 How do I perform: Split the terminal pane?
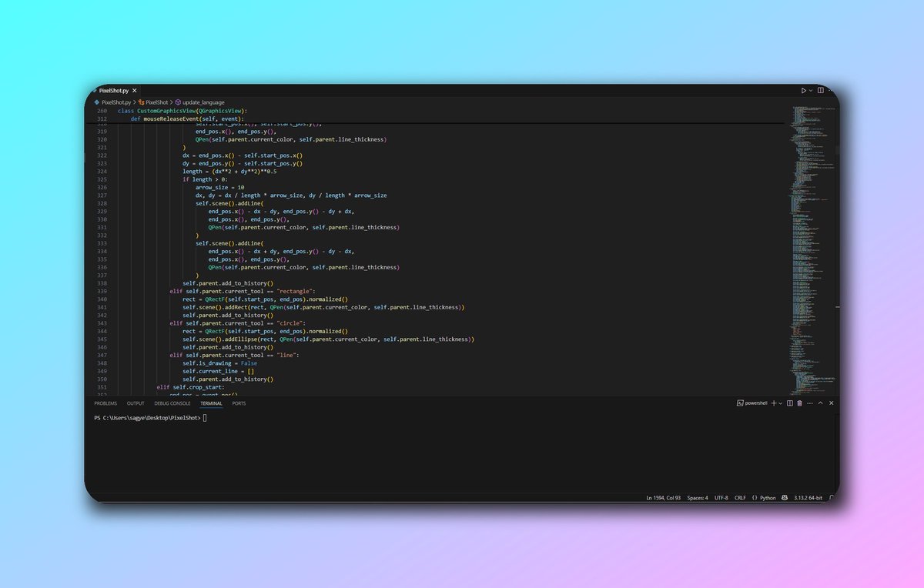pyautogui.click(x=790, y=403)
